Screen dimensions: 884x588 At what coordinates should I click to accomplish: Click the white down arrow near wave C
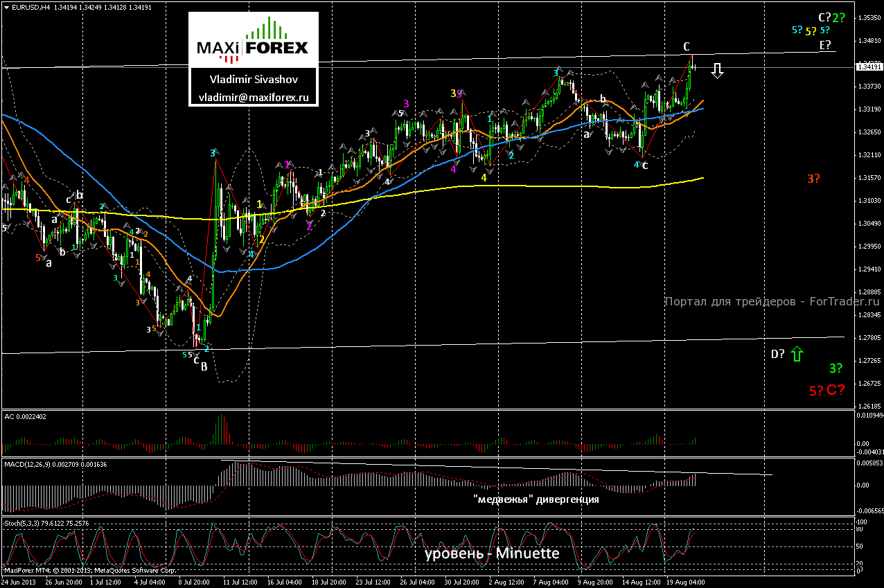pyautogui.click(x=718, y=70)
